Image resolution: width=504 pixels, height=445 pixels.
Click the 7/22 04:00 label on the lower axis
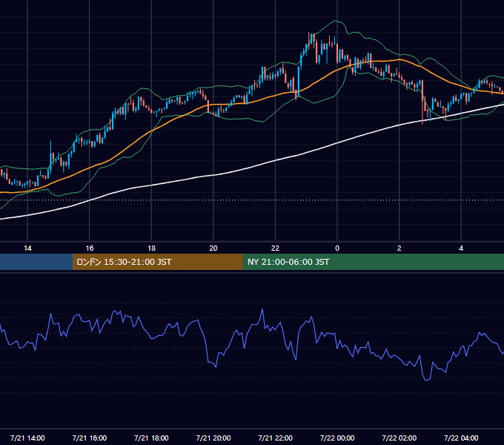tap(461, 438)
